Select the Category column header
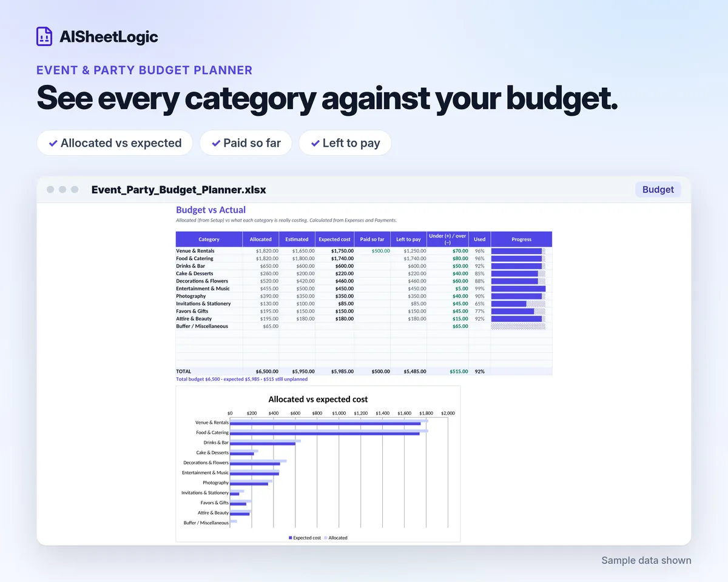Screen dimensions: 728x582 click(209, 239)
